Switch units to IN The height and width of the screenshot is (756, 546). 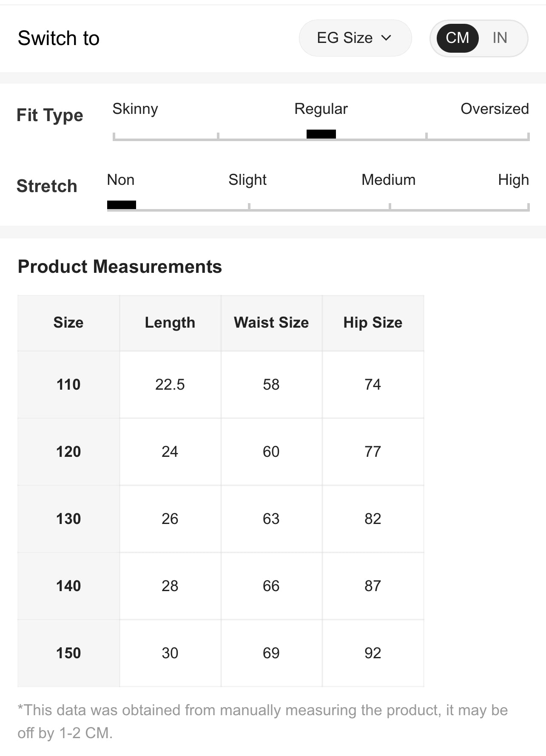click(500, 38)
